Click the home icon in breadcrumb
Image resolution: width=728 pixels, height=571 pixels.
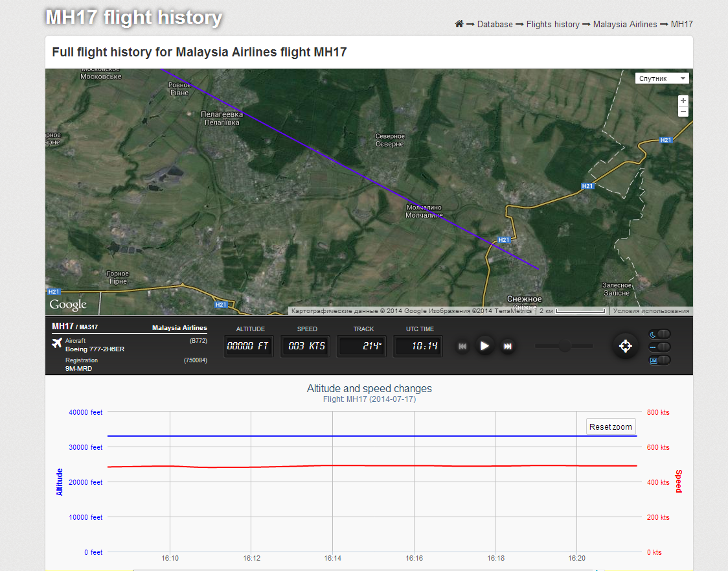pyautogui.click(x=459, y=24)
